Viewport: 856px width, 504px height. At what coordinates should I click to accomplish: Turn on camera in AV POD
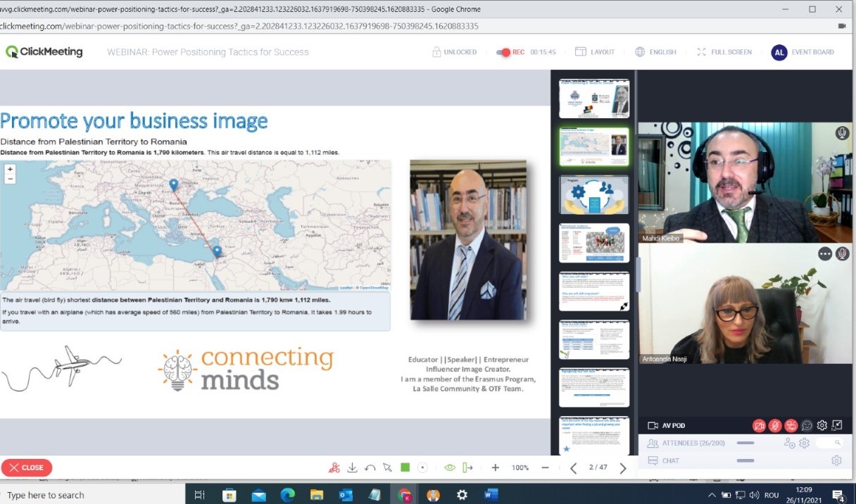[758, 426]
